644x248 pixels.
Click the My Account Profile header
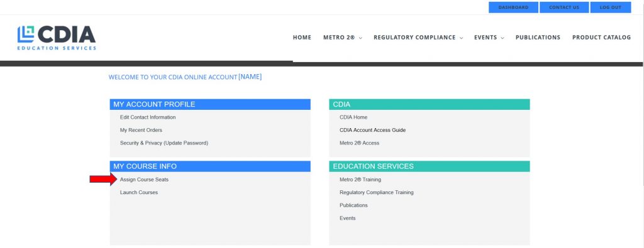tap(210, 104)
